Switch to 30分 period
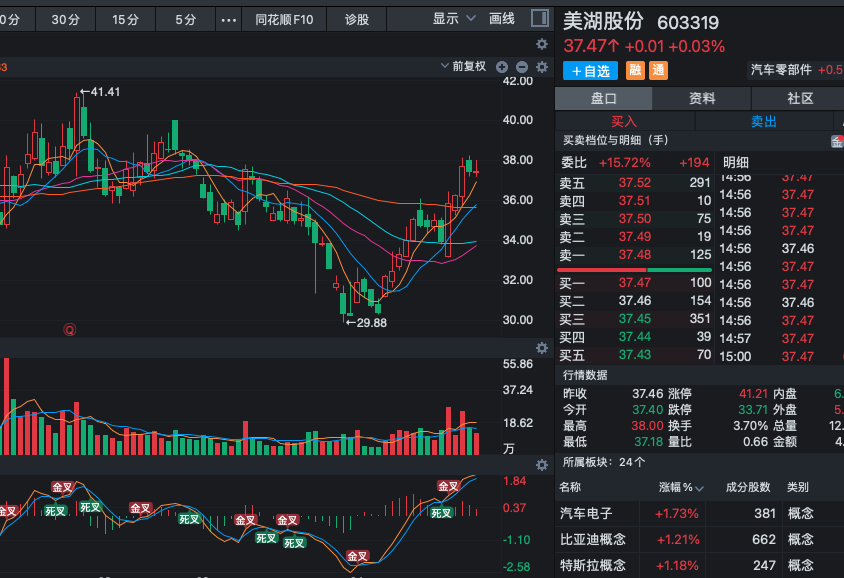Viewport: 844px width, 578px height. (65, 20)
